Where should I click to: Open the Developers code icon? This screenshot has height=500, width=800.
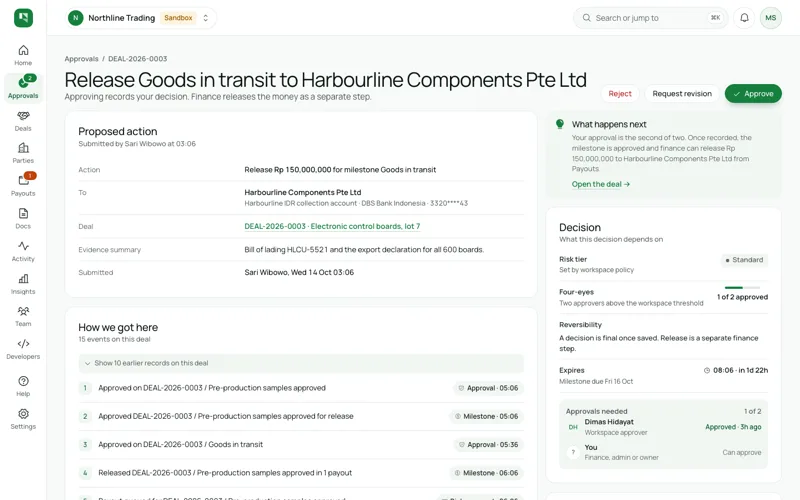pos(23,344)
